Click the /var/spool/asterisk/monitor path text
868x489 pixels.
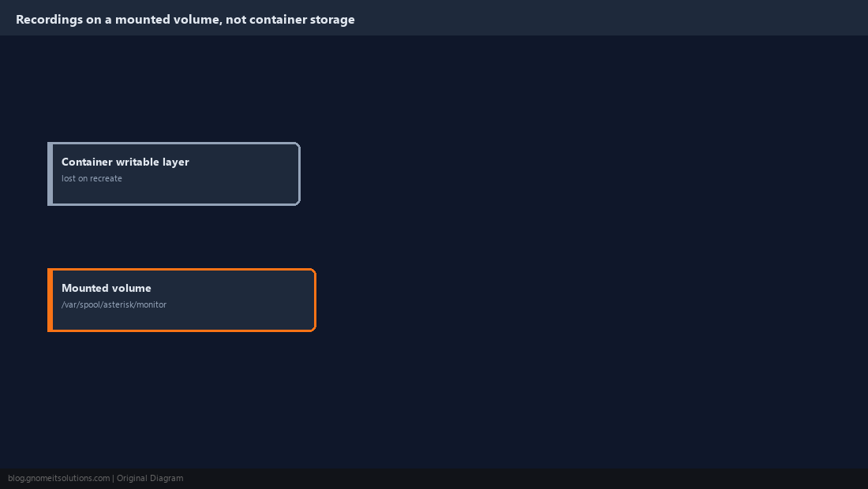click(114, 304)
